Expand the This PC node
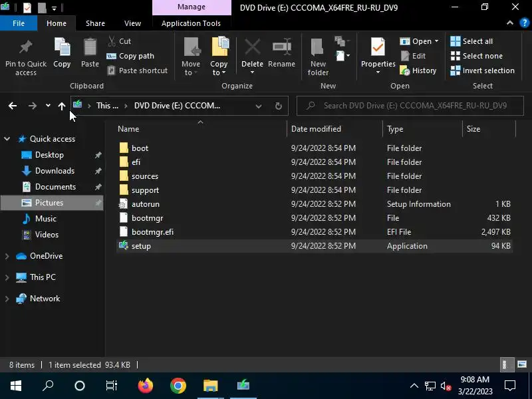 (7, 277)
